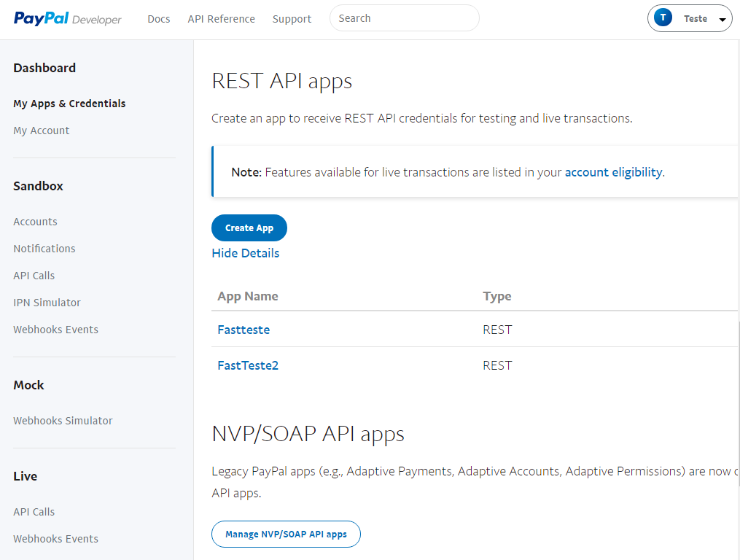Open the FastTeste2 app link

pos(248,365)
